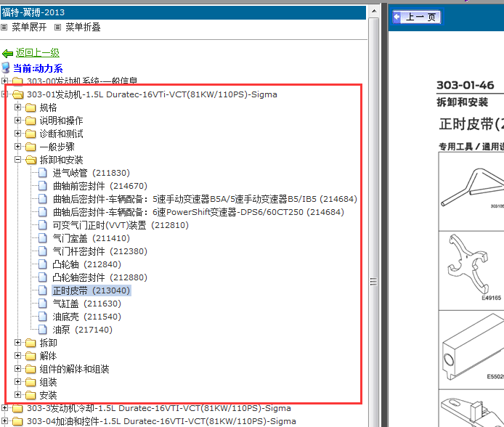Viewport: 504px width, 427px height.
Task: Click page icon beside 进气岐管
Action: coord(42,173)
